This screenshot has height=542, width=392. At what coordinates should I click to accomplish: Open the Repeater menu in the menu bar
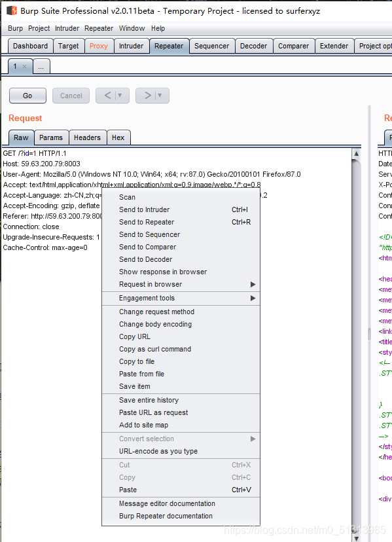pos(99,28)
